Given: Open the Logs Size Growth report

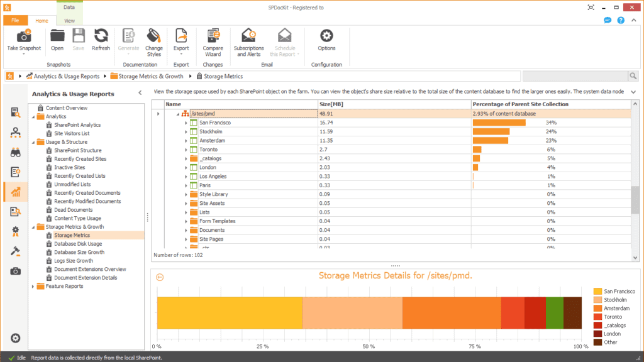Looking at the screenshot, I should point(74,261).
